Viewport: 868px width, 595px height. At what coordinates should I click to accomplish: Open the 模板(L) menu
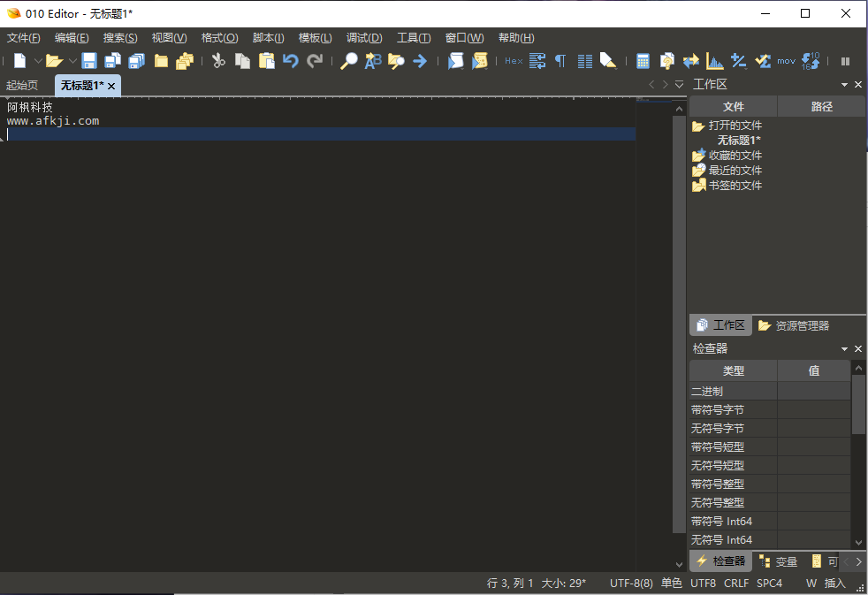point(315,38)
